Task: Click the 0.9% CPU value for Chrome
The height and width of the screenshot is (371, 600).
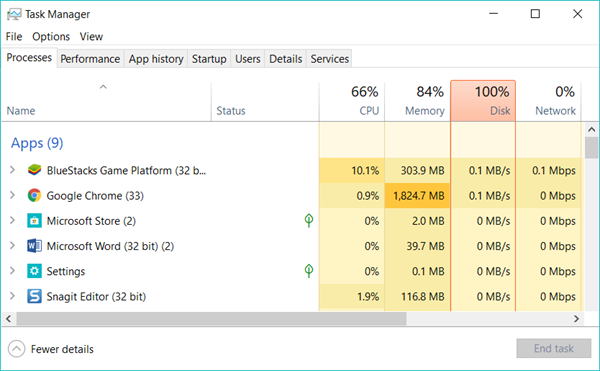Action: (368, 196)
